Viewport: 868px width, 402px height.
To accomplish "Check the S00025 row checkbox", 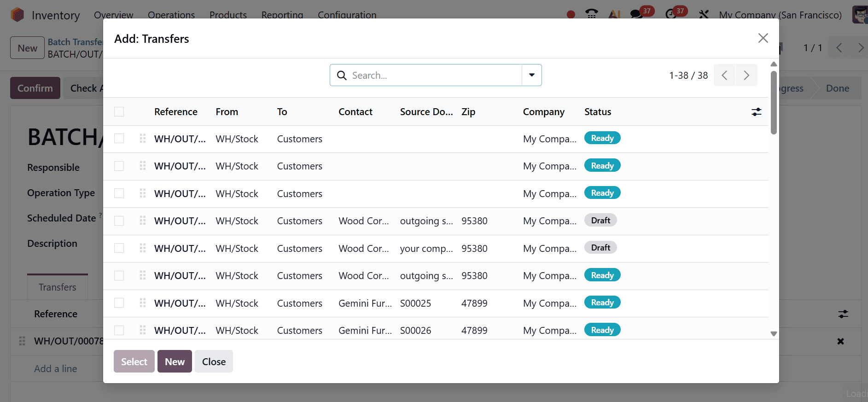I will coord(119,303).
